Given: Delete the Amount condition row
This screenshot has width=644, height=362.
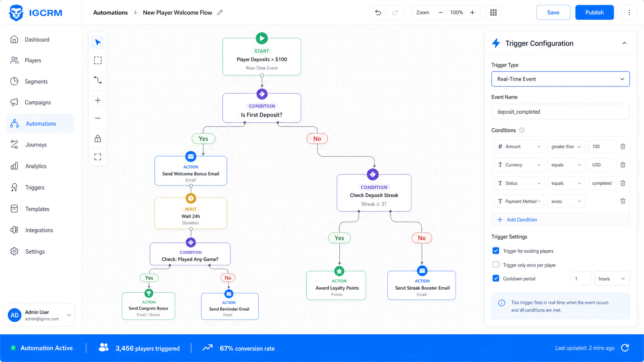Looking at the screenshot, I should point(623,147).
